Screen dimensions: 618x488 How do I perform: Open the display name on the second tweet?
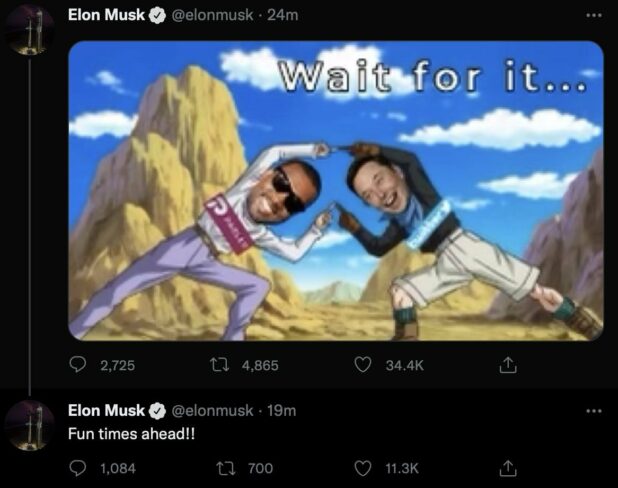pyautogui.click(x=106, y=410)
